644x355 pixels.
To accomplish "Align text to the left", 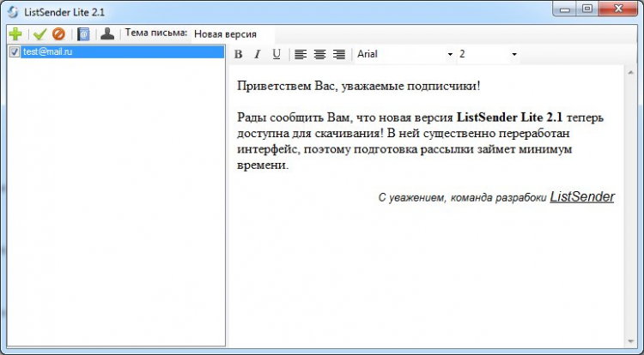I will (301, 54).
